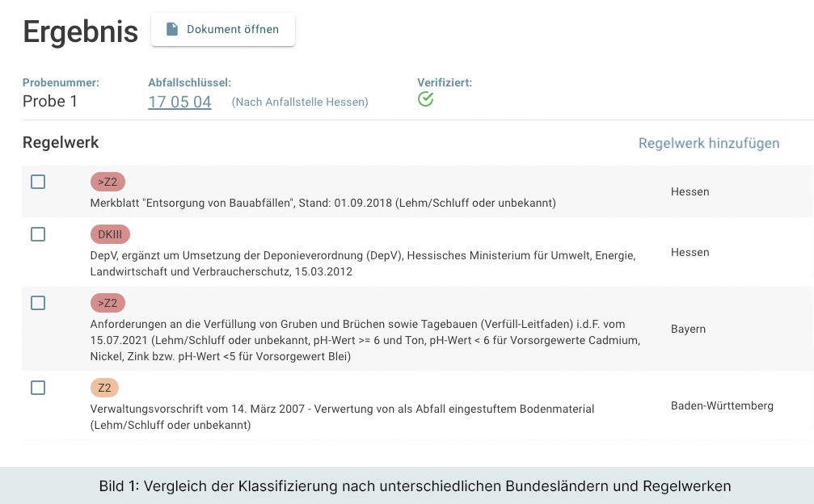Click the green verified checkmark icon

[426, 99]
